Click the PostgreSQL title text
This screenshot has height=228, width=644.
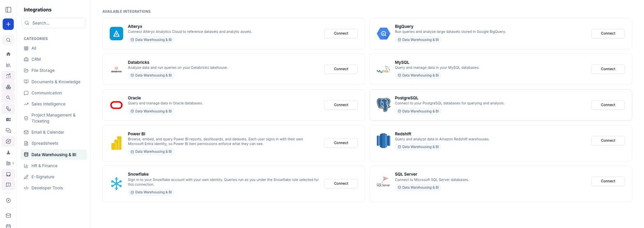click(407, 98)
